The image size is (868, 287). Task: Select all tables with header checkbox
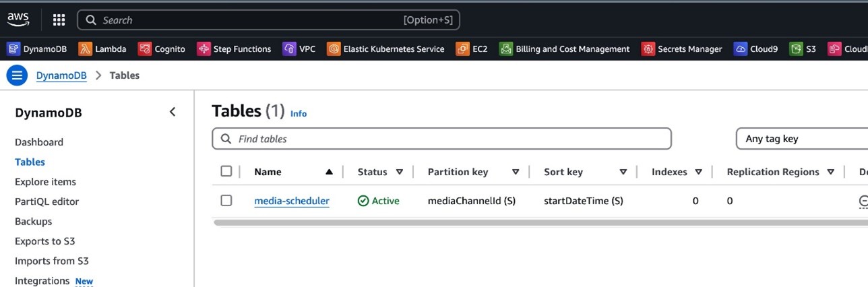pyautogui.click(x=226, y=171)
